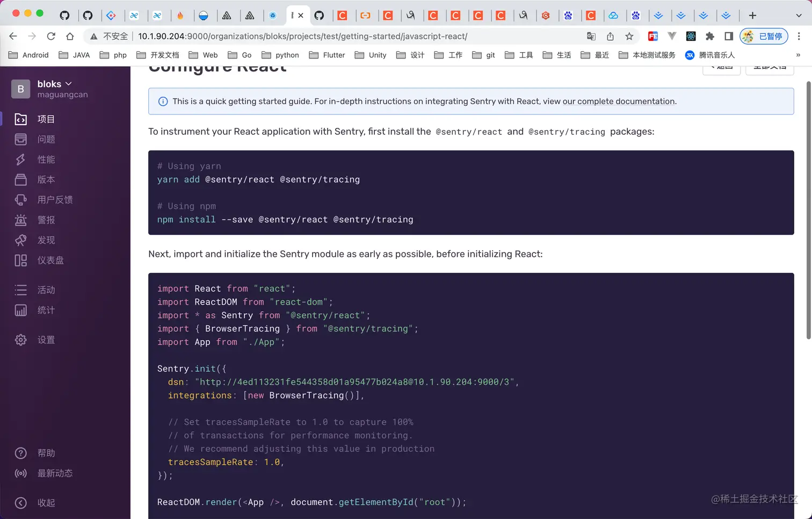Open the 工作 bookmarks folder

click(448, 55)
